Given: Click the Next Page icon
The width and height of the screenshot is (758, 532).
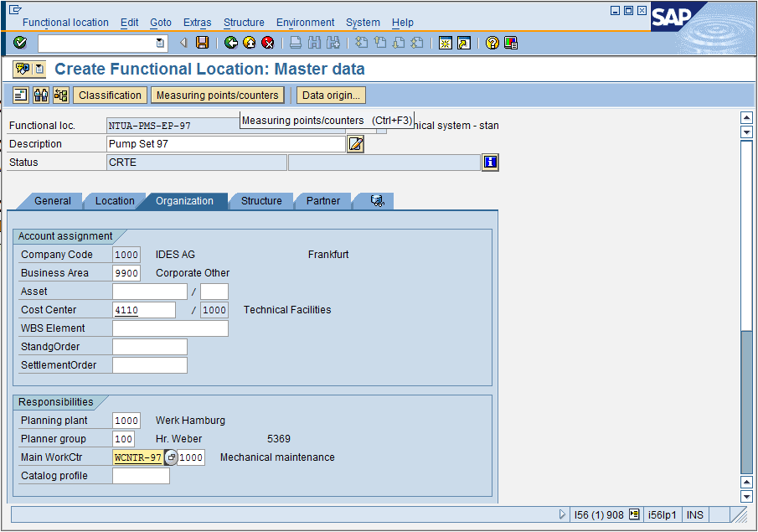Looking at the screenshot, I should 399,43.
